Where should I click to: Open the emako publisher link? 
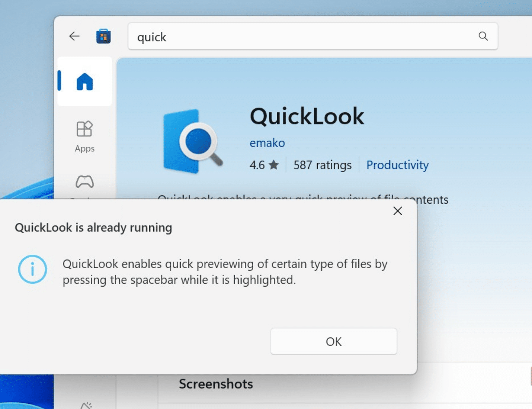(x=267, y=143)
